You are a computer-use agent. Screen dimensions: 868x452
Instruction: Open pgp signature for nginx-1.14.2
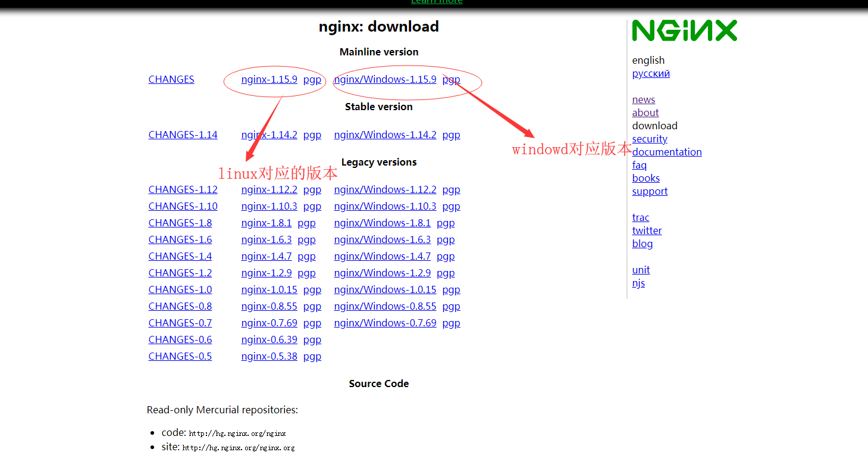[x=312, y=135]
